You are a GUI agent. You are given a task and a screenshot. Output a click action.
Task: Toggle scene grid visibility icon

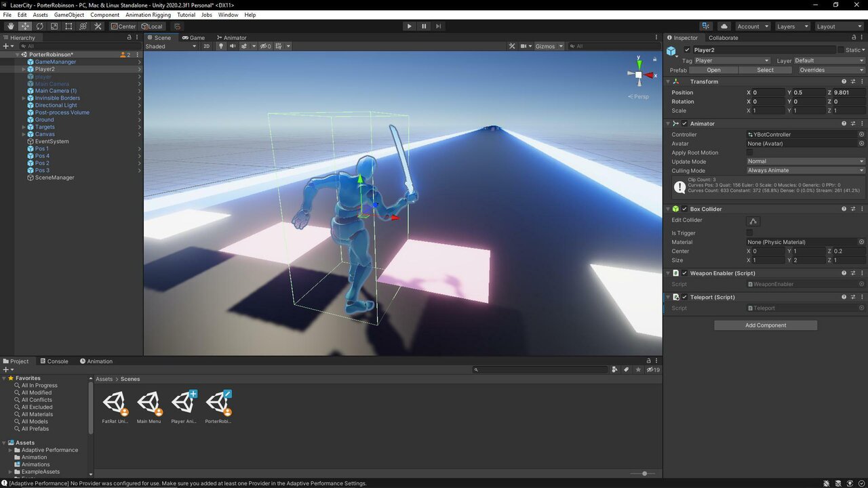(278, 46)
